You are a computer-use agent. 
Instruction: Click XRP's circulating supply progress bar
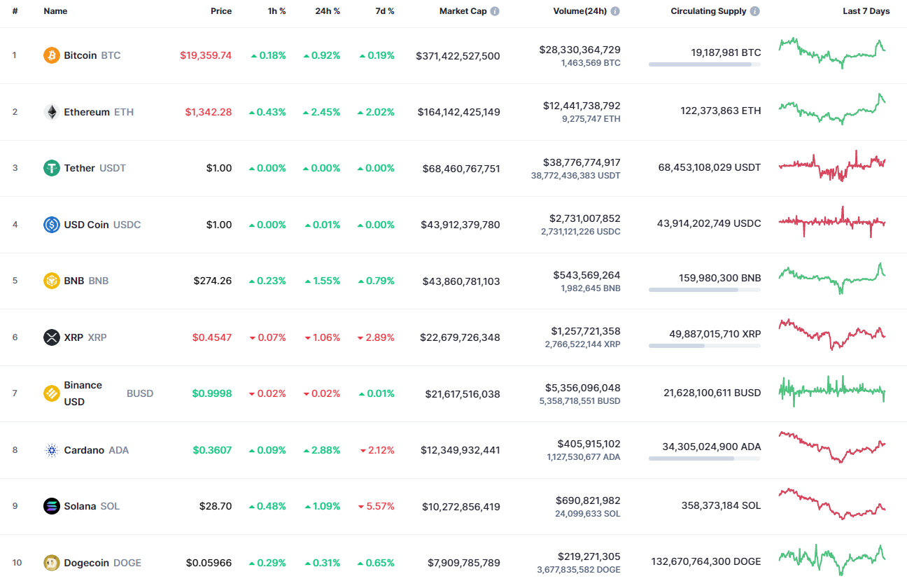(705, 346)
